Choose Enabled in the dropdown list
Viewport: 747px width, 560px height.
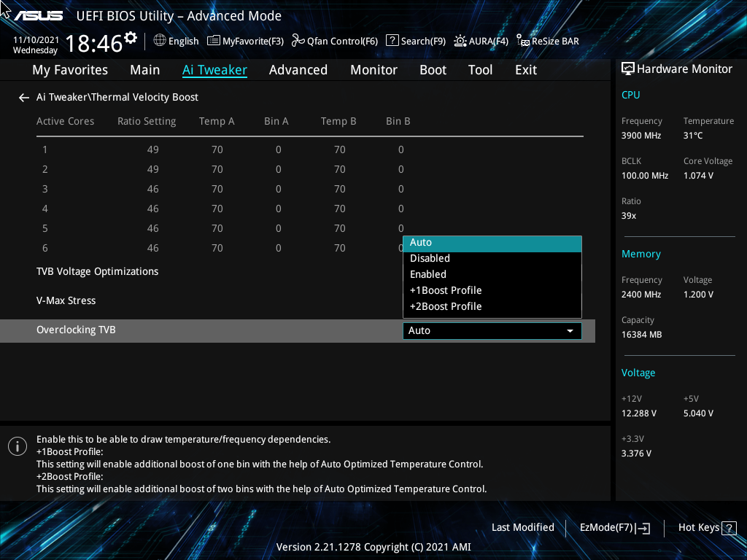click(x=492, y=274)
